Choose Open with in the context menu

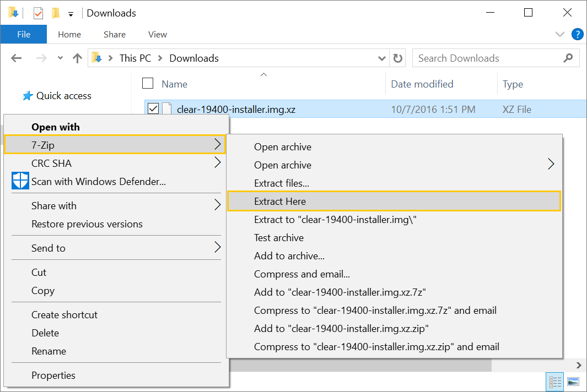116,127
